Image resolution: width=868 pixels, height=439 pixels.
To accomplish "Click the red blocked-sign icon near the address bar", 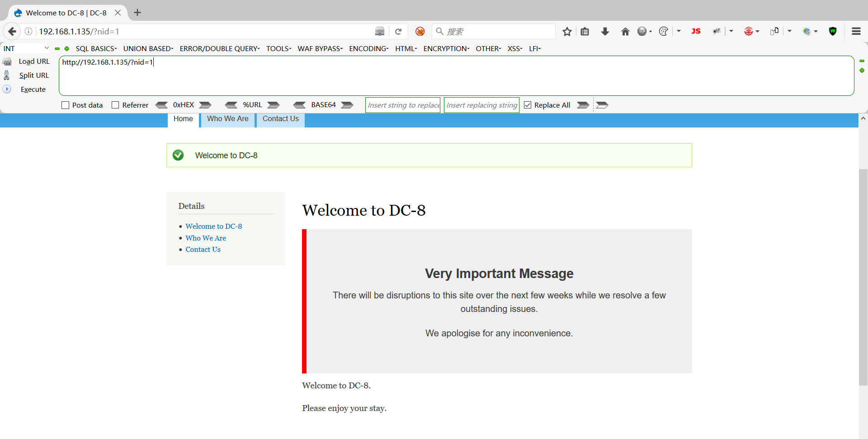I will (x=420, y=31).
